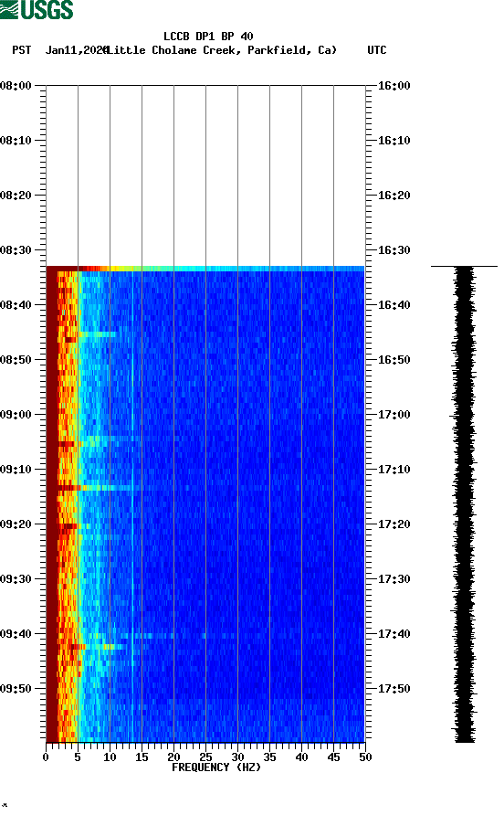The width and height of the screenshot is (504, 815).
Task: Click the 35 Hz frequency tick label
Action: point(269,757)
